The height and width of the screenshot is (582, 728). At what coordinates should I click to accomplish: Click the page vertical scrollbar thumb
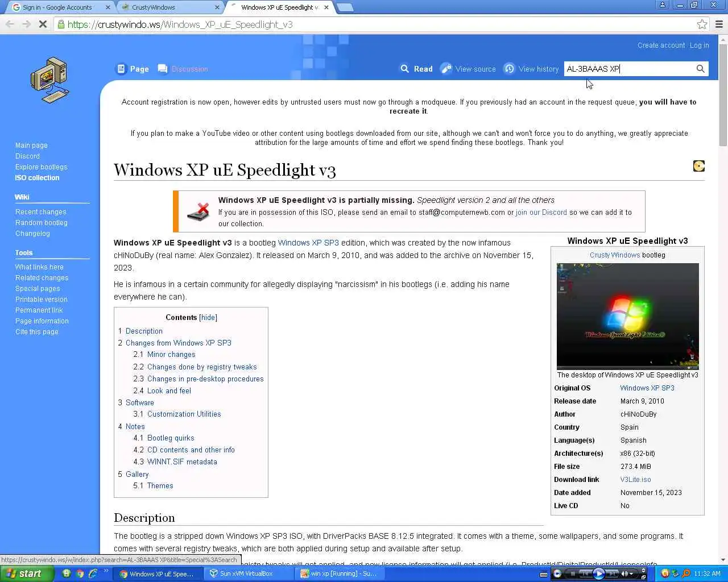pos(723,95)
